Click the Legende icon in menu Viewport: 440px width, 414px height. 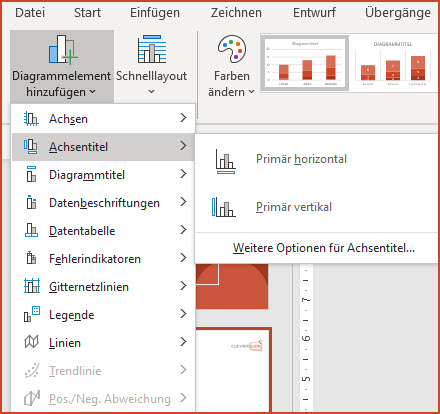point(32,314)
